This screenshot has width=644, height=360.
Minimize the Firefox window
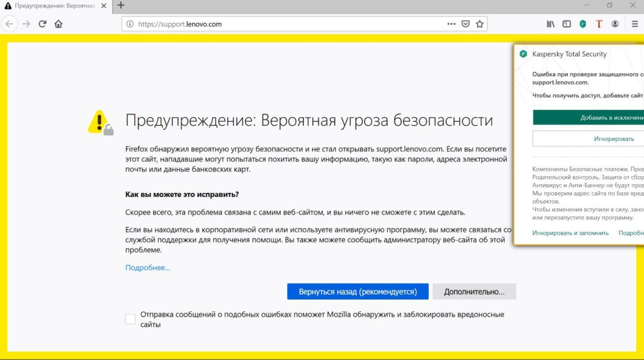tap(587, 5)
